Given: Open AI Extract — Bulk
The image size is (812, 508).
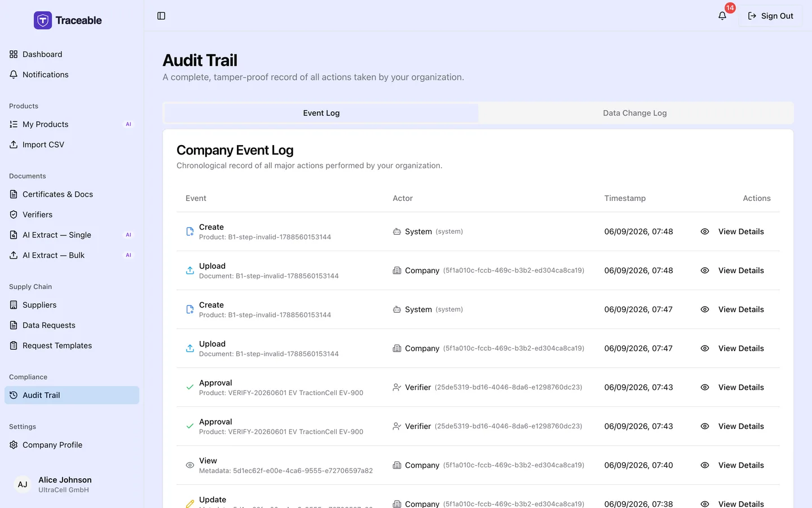Looking at the screenshot, I should (72, 255).
